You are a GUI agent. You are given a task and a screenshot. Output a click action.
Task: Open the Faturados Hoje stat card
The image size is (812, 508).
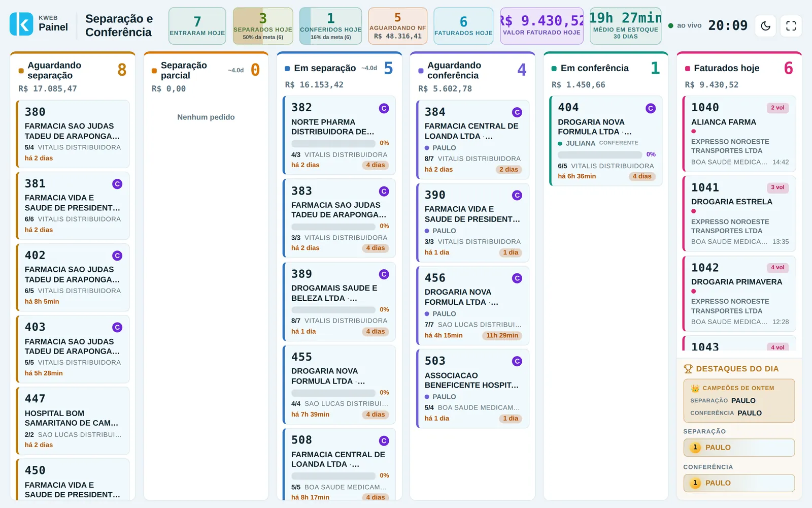pyautogui.click(x=463, y=26)
